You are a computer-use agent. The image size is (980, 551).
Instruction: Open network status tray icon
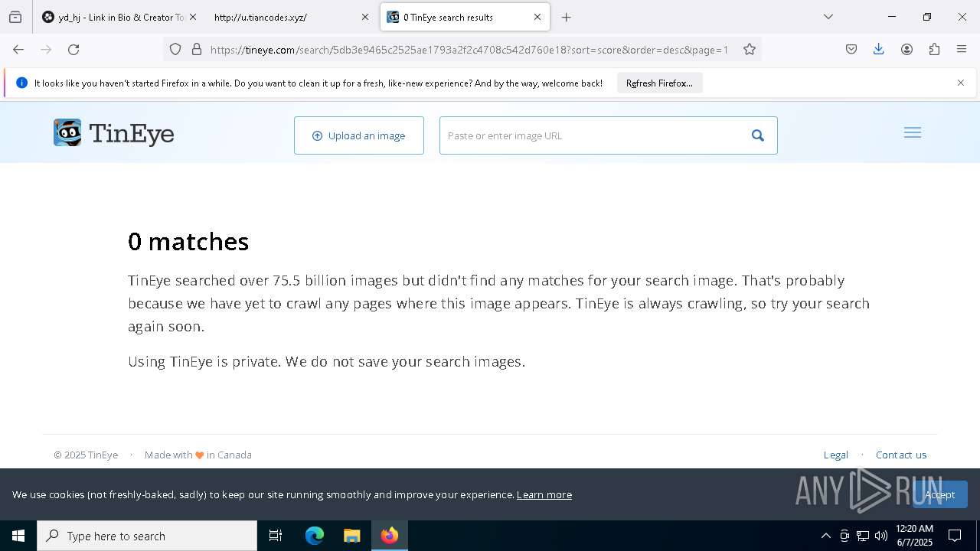point(863,536)
